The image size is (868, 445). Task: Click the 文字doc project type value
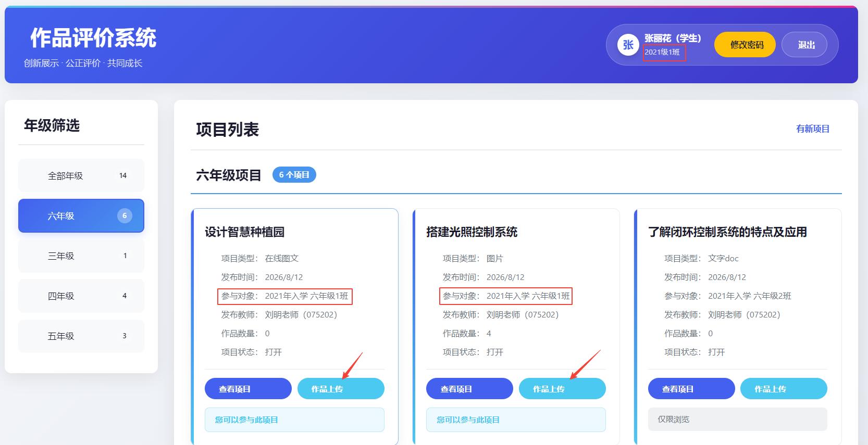pyautogui.click(x=723, y=259)
